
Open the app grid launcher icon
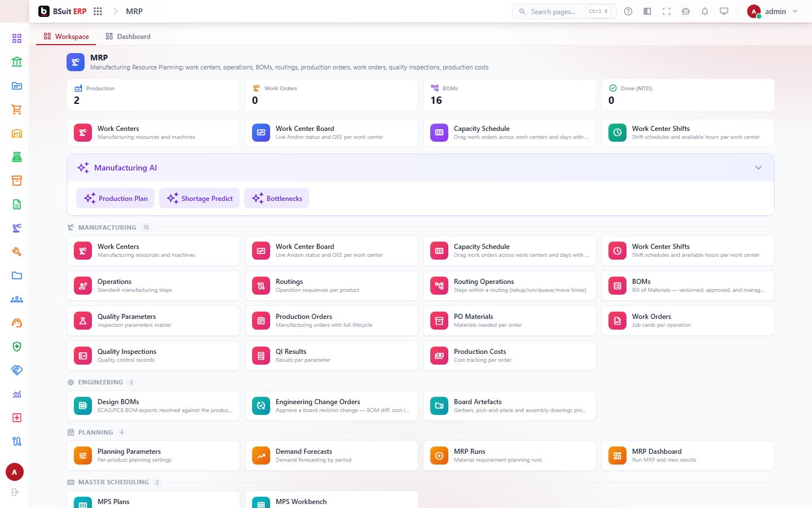[98, 11]
